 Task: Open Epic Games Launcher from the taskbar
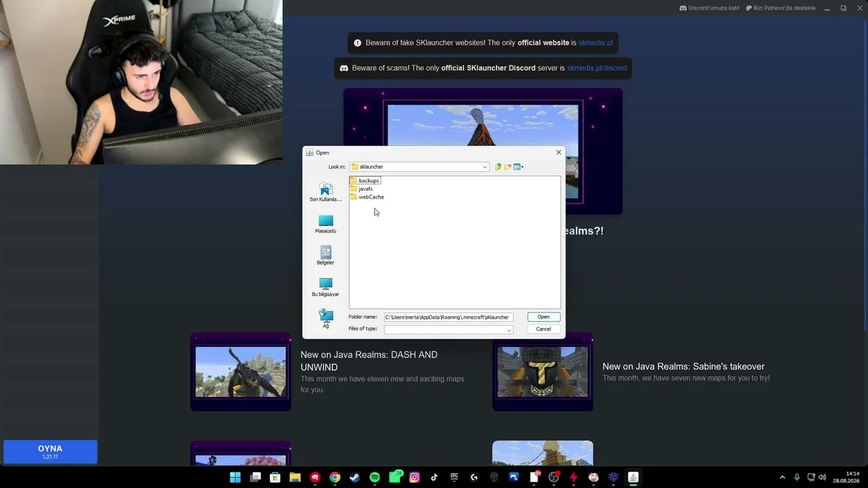[x=454, y=477]
